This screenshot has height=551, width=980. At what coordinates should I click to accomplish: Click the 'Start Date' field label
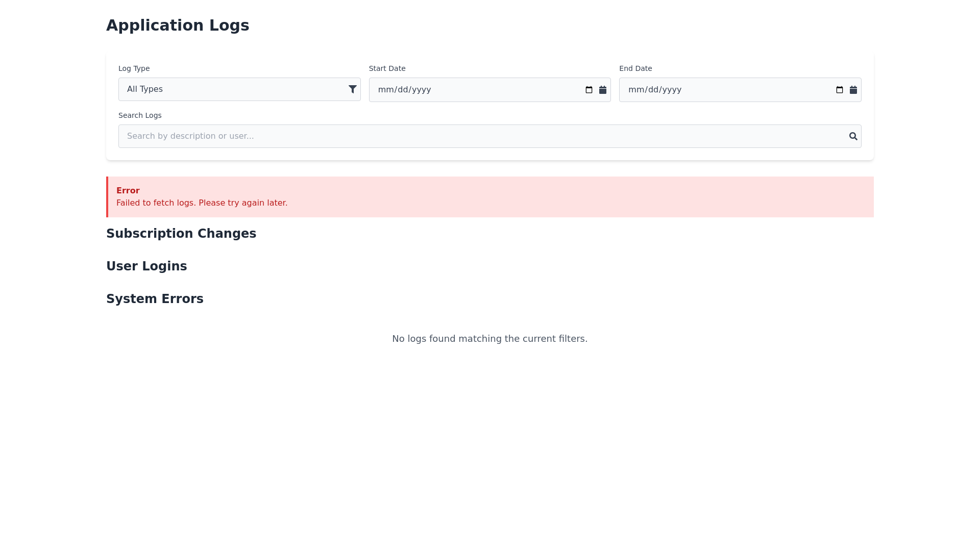click(x=387, y=68)
